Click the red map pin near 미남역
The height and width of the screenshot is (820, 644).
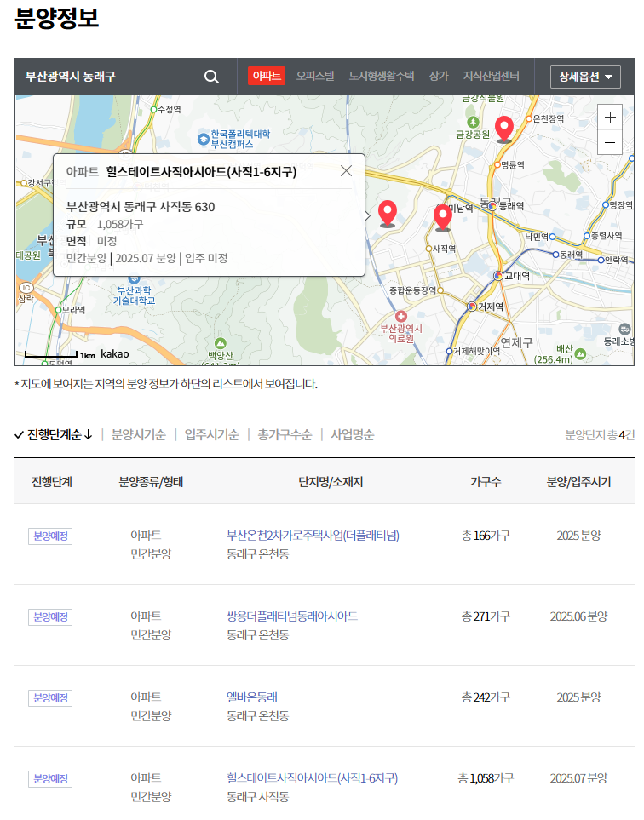[x=443, y=217]
